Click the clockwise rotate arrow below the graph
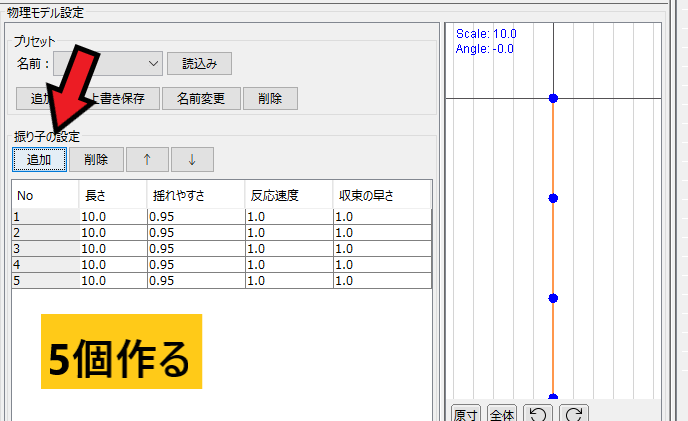The width and height of the screenshot is (688, 421). coord(572,413)
